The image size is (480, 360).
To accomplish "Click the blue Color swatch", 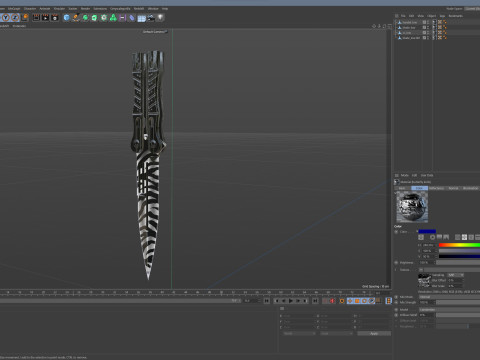I will [427, 231].
